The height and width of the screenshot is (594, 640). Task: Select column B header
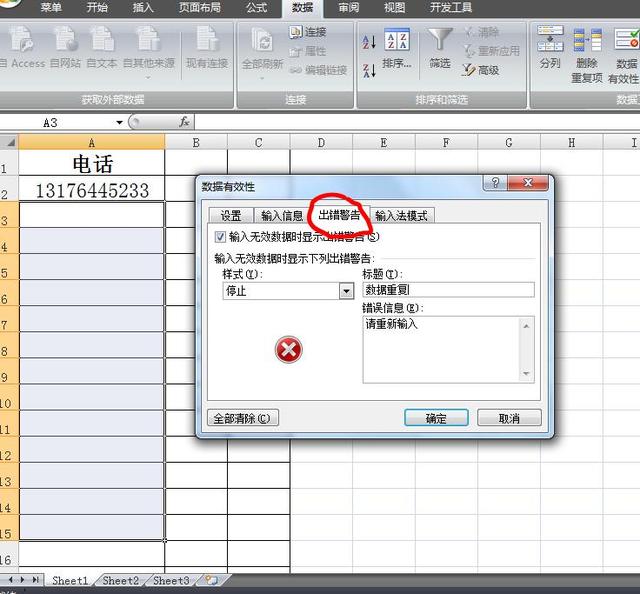point(196,142)
